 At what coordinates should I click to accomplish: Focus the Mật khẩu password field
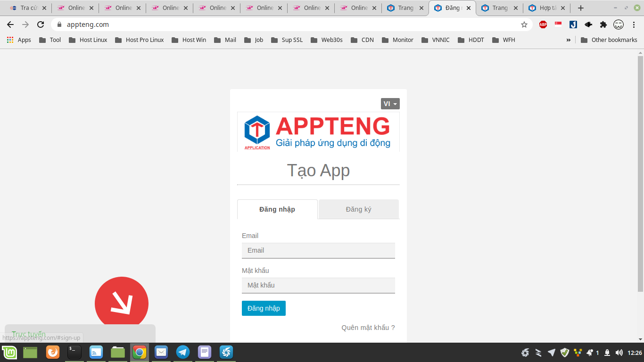(318, 286)
